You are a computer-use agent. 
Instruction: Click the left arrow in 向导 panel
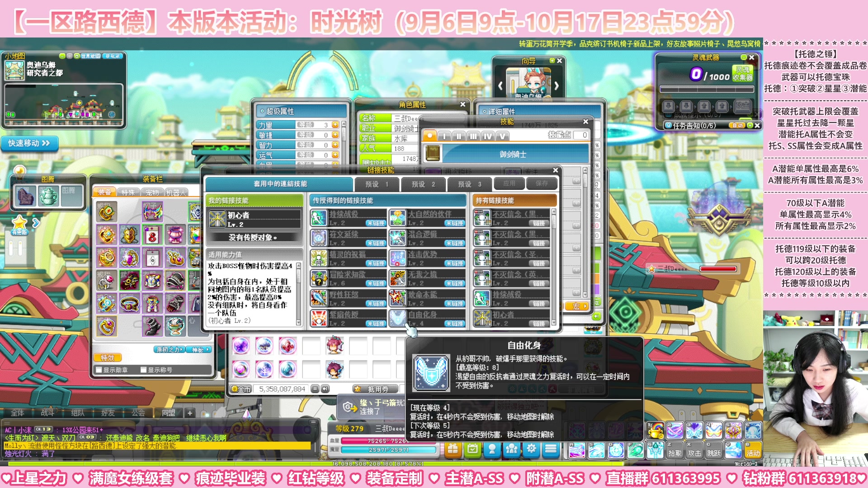point(500,85)
